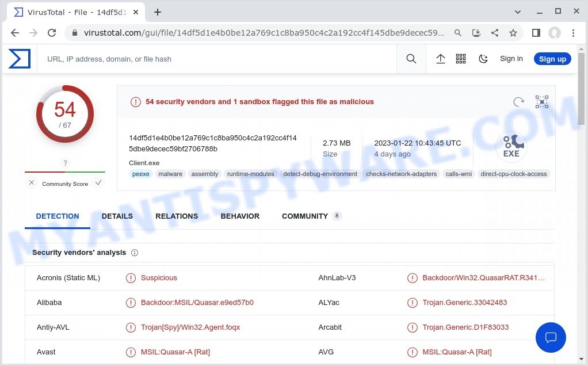The image size is (588, 366).
Task: Switch to the BEHAVIOR tab
Action: tap(240, 216)
